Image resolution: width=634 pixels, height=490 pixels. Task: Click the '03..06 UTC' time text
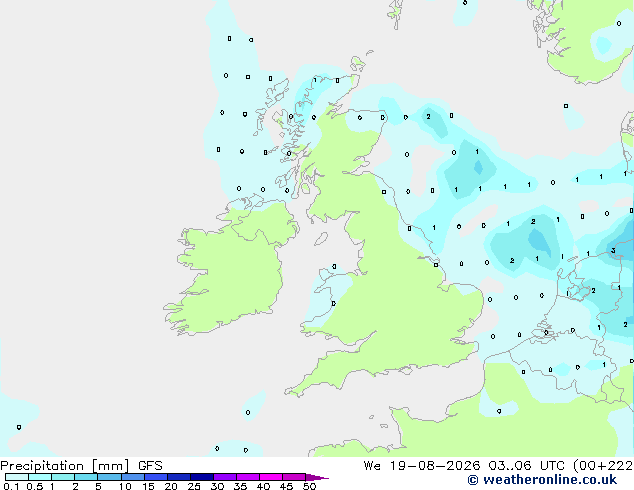[x=526, y=466]
